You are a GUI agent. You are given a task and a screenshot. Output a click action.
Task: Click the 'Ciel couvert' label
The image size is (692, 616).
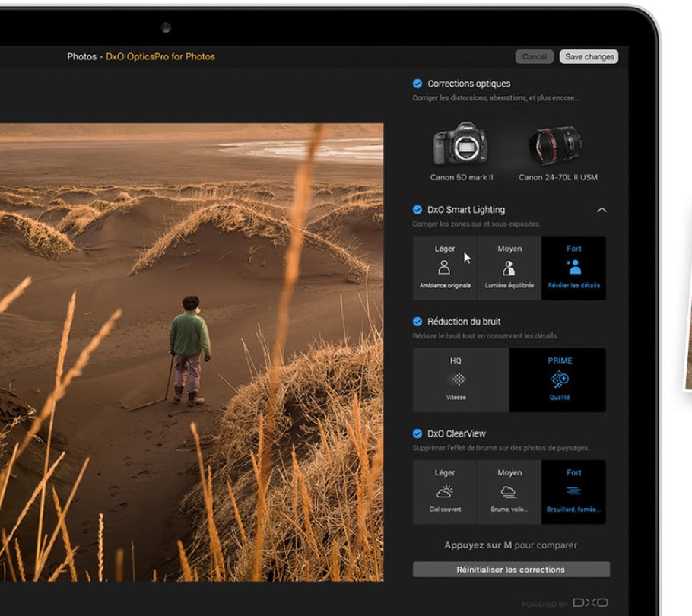click(445, 510)
